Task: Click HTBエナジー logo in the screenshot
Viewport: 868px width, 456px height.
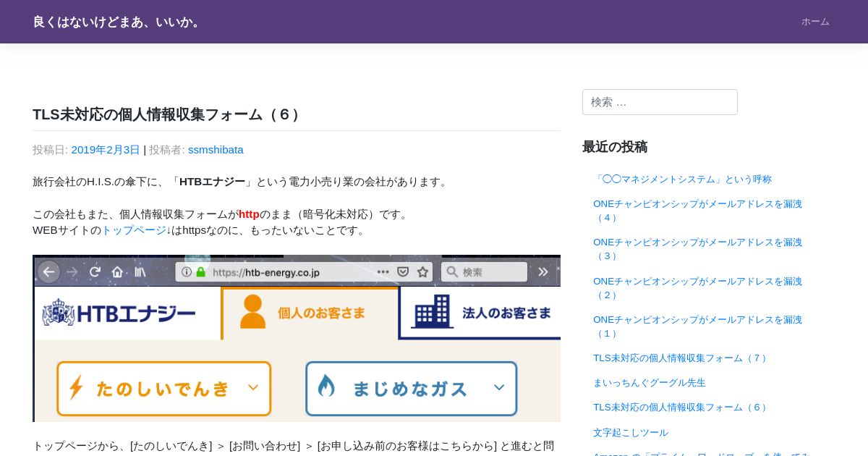Action: point(119,313)
